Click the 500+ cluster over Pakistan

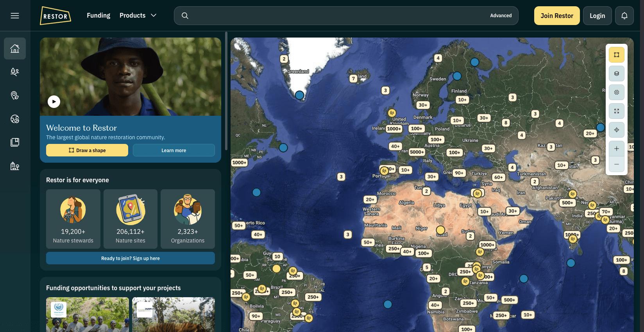(568, 203)
